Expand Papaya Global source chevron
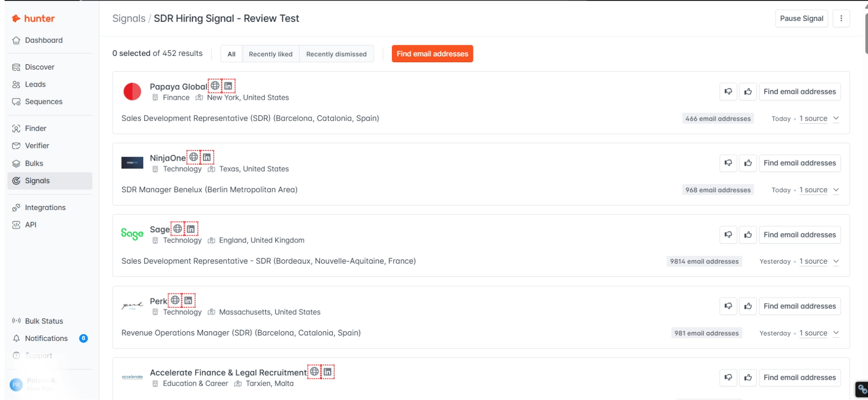The width and height of the screenshot is (868, 400). [x=836, y=118]
